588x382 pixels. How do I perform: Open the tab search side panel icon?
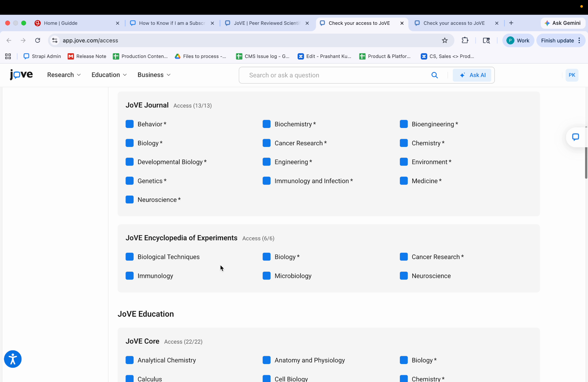486,40
